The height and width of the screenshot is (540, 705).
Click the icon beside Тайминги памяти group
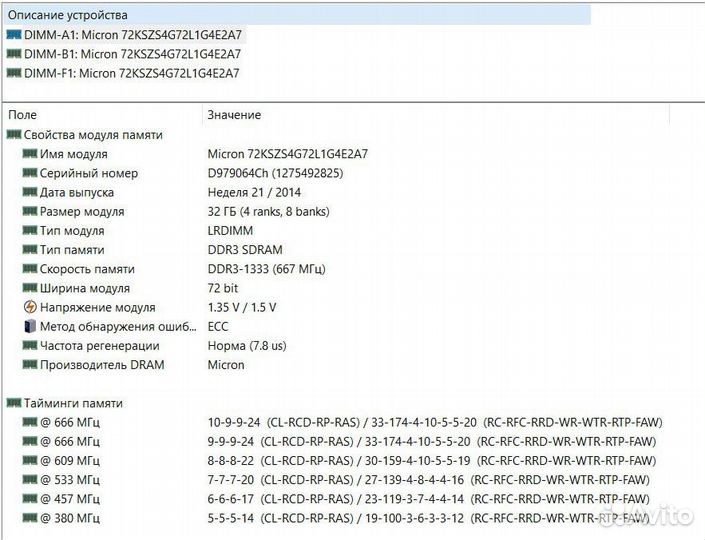(x=13, y=403)
